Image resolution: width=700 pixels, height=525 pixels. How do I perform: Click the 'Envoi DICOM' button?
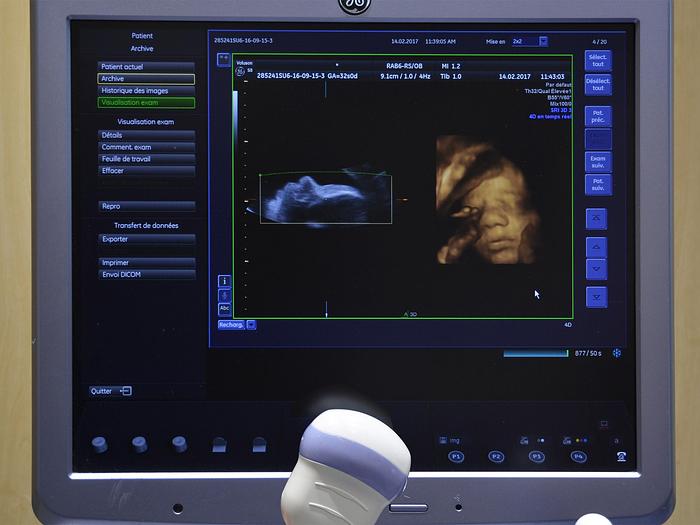[x=146, y=274]
